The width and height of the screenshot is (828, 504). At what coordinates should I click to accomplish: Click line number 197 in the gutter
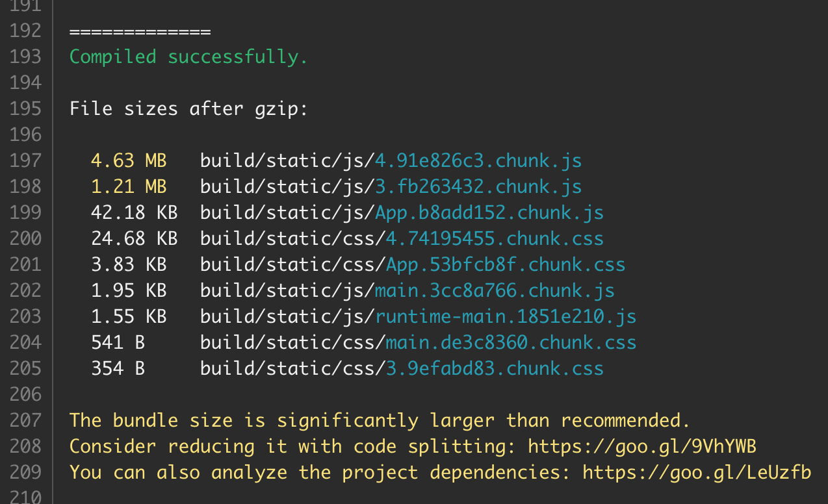(x=25, y=160)
